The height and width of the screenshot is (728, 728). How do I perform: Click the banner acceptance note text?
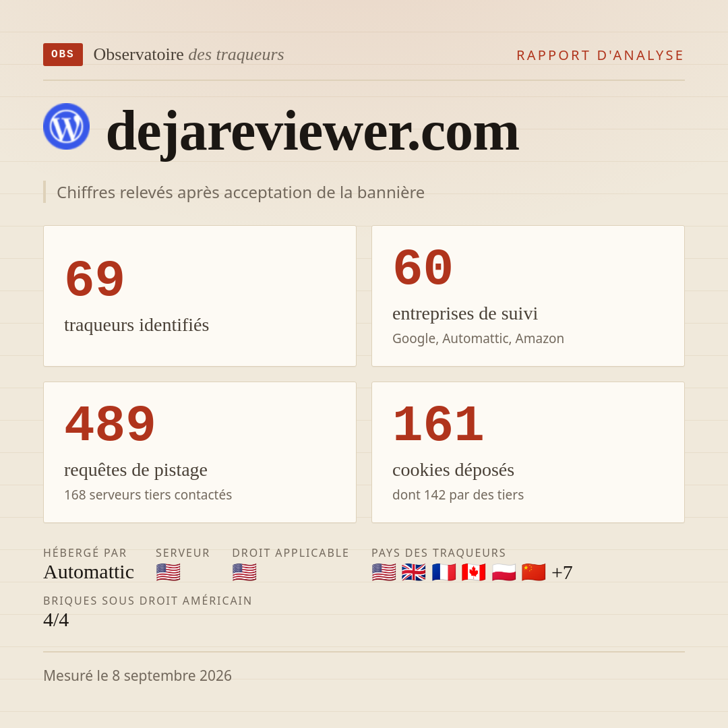click(241, 192)
